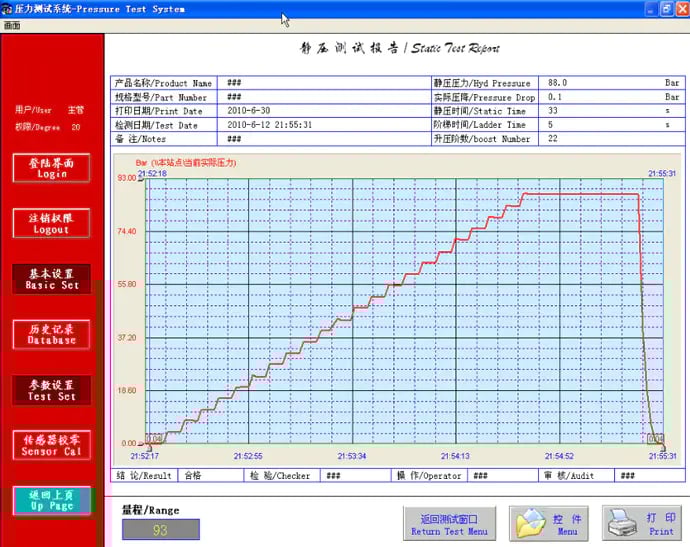Image resolution: width=690 pixels, height=547 pixels.
Task: Click the 74.40 pressure axis label
Action: coord(127,231)
